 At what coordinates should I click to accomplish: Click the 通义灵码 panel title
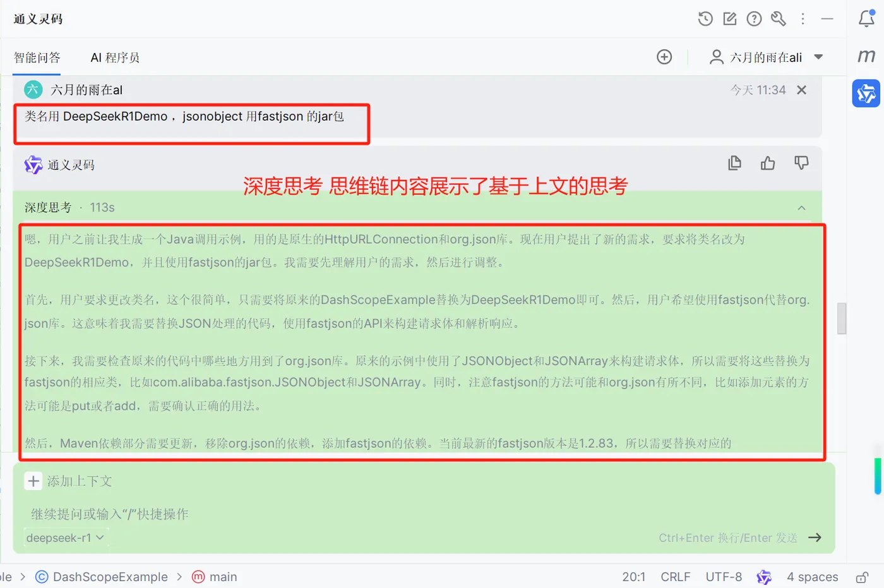(x=39, y=19)
